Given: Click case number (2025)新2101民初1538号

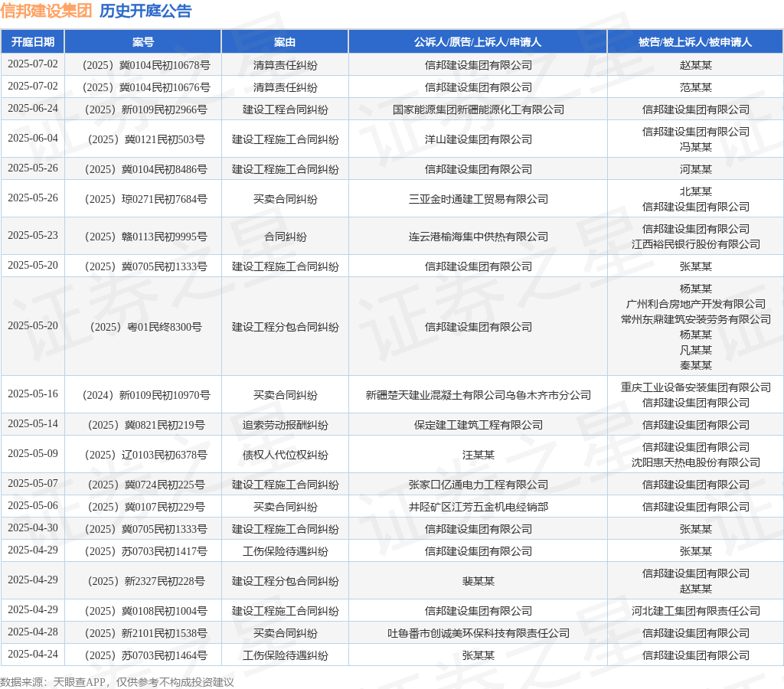Looking at the screenshot, I should click(146, 634).
